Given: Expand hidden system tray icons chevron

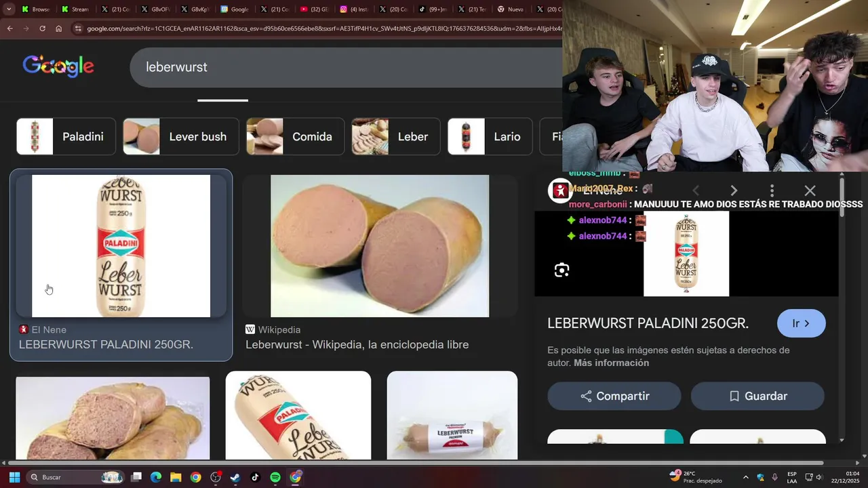Looking at the screenshot, I should [x=746, y=477].
